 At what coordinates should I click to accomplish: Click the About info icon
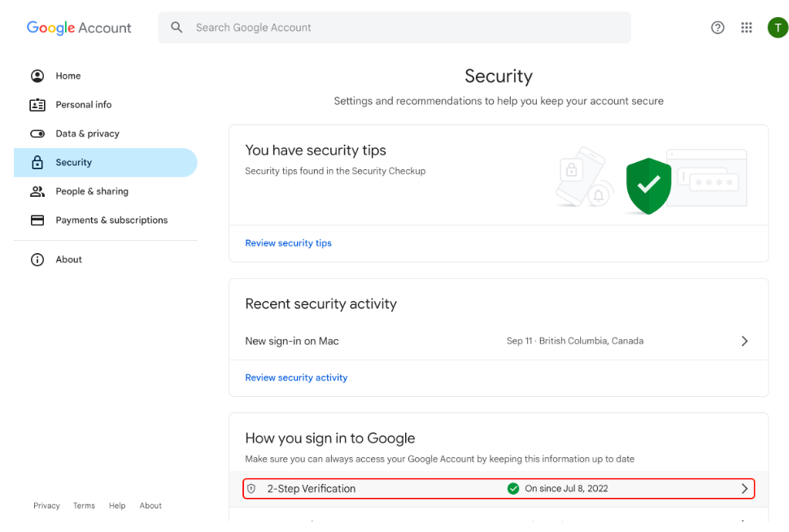coord(37,259)
